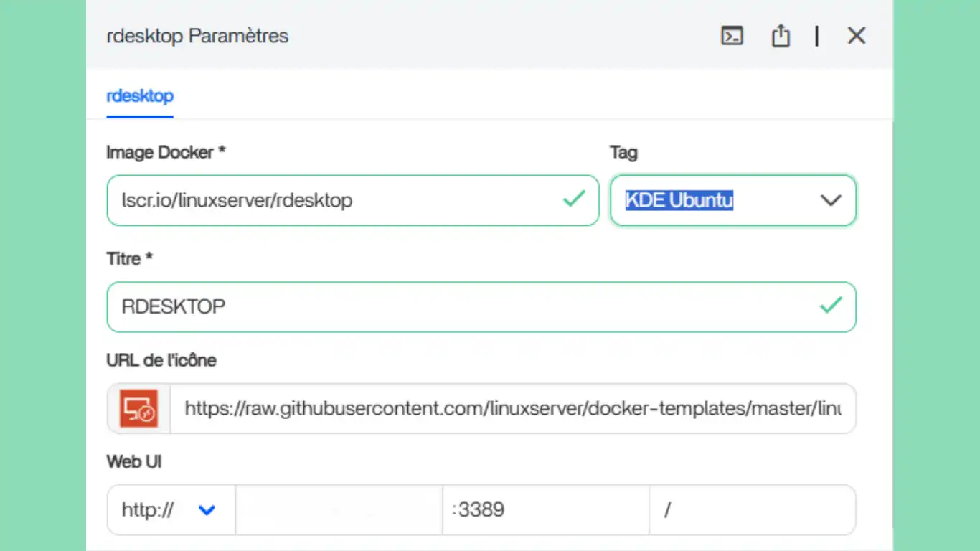Expand the Tag dropdown chevron arrow
The image size is (980, 551).
point(830,200)
